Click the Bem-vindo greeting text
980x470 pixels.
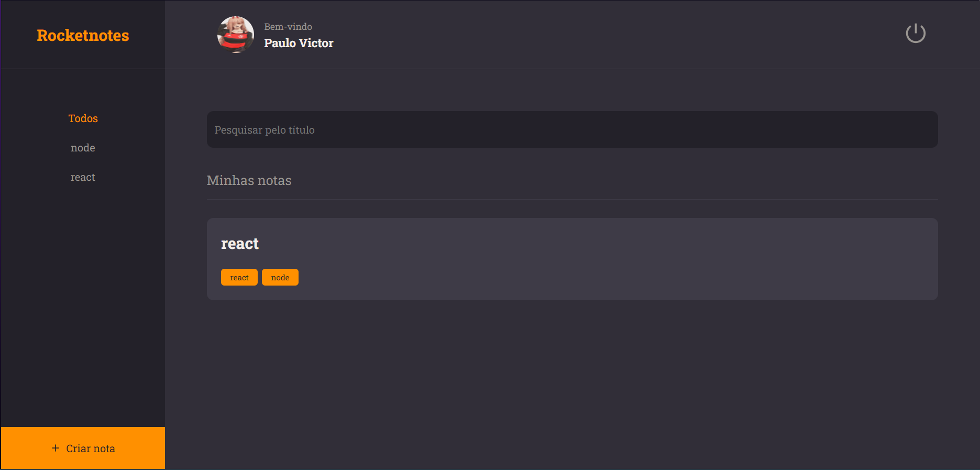pos(288,26)
